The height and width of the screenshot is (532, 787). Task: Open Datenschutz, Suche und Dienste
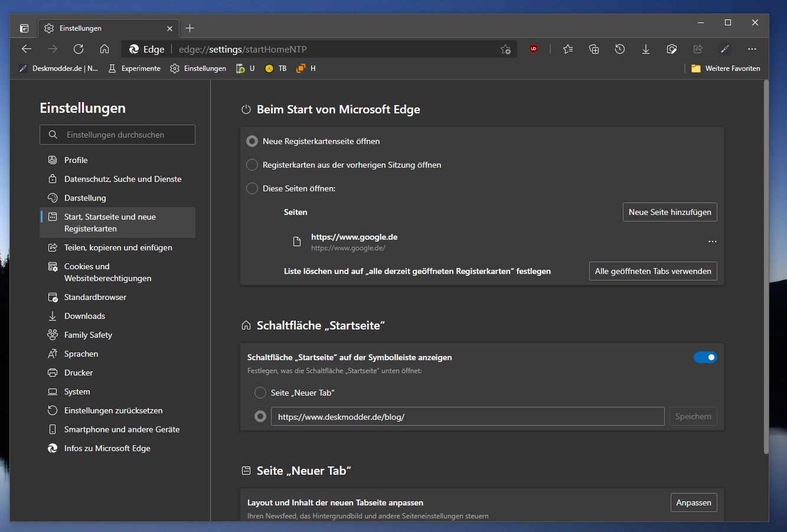(x=117, y=179)
